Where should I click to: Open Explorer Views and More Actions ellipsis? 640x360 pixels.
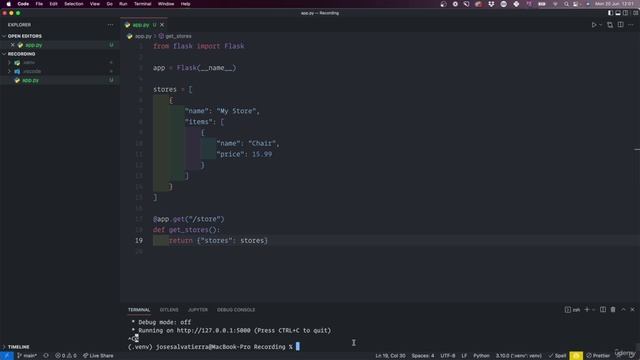coord(111,25)
